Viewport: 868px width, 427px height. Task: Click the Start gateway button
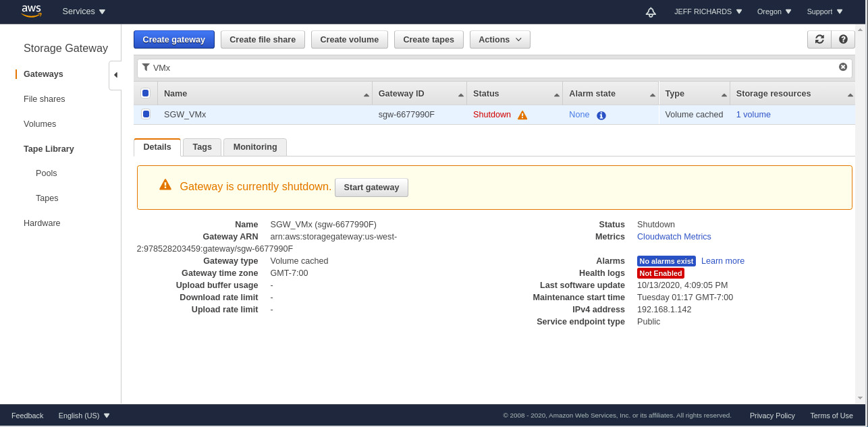click(371, 188)
